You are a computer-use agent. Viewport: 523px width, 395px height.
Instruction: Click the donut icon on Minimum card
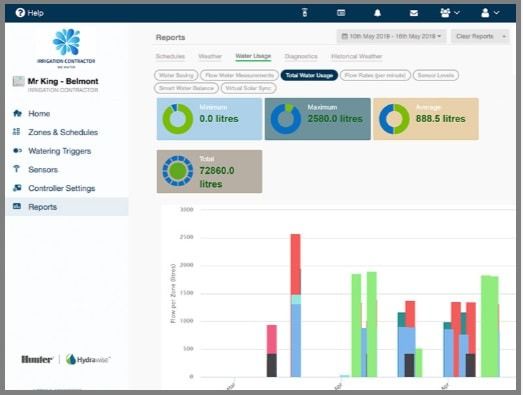tap(177, 119)
